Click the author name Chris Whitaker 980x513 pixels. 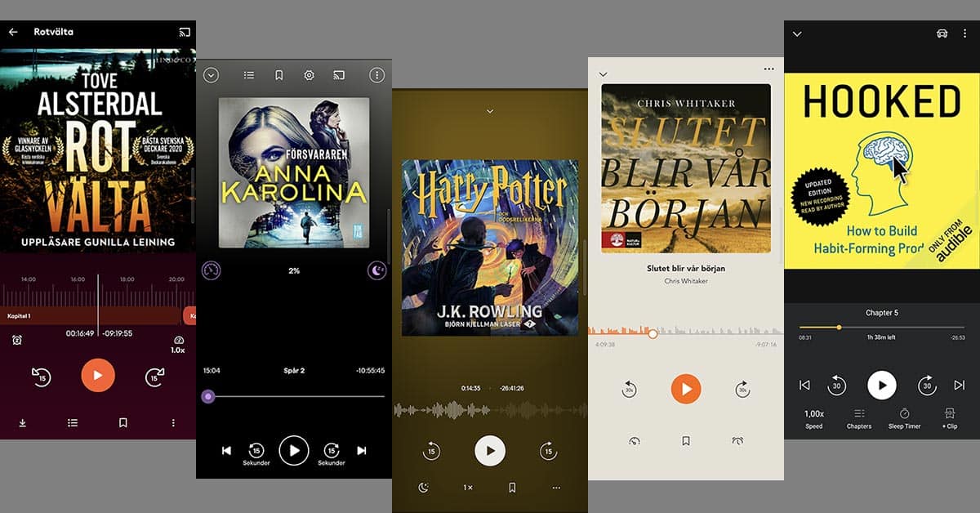tap(686, 281)
